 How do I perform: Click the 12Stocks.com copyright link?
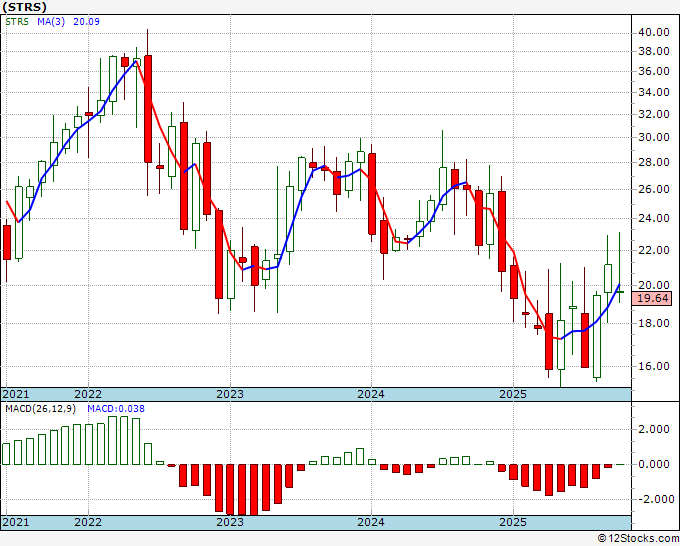coord(638,539)
